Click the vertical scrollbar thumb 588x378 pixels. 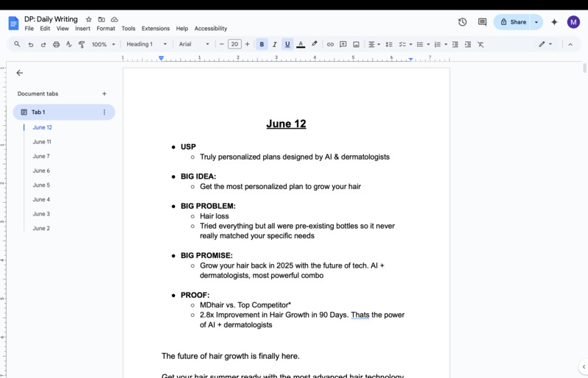click(x=584, y=68)
